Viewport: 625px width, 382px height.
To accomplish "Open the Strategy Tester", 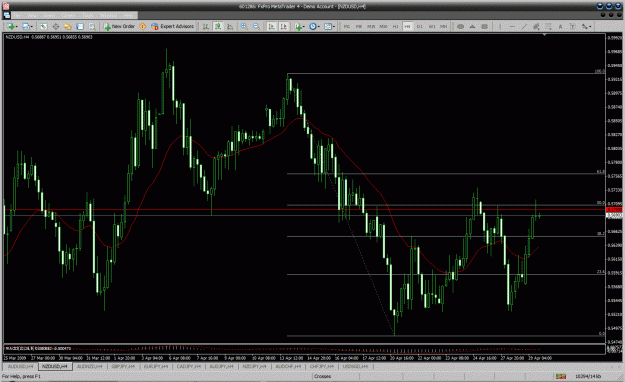I will (92, 26).
